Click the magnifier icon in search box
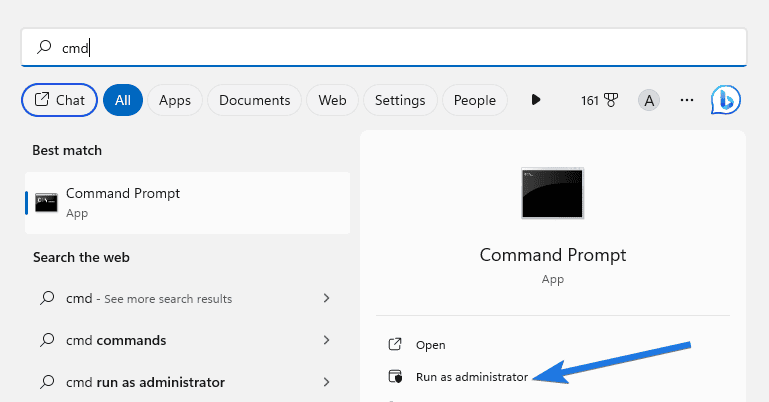 point(44,47)
